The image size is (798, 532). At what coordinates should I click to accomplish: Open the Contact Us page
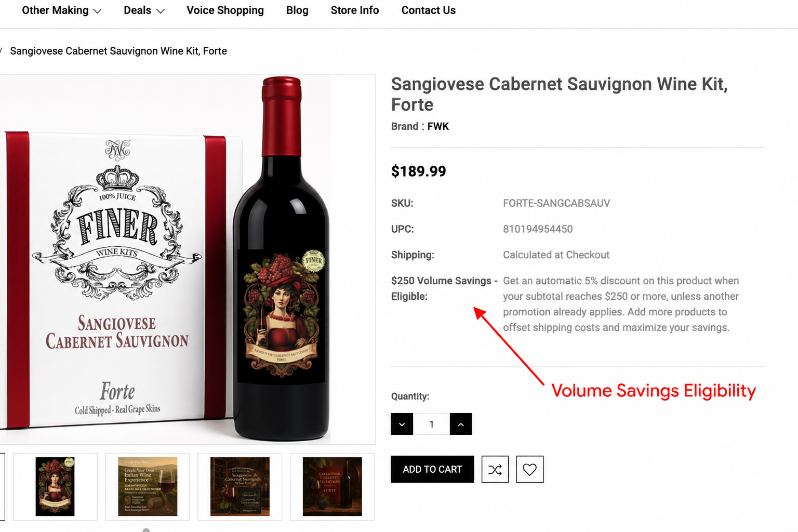428,10
